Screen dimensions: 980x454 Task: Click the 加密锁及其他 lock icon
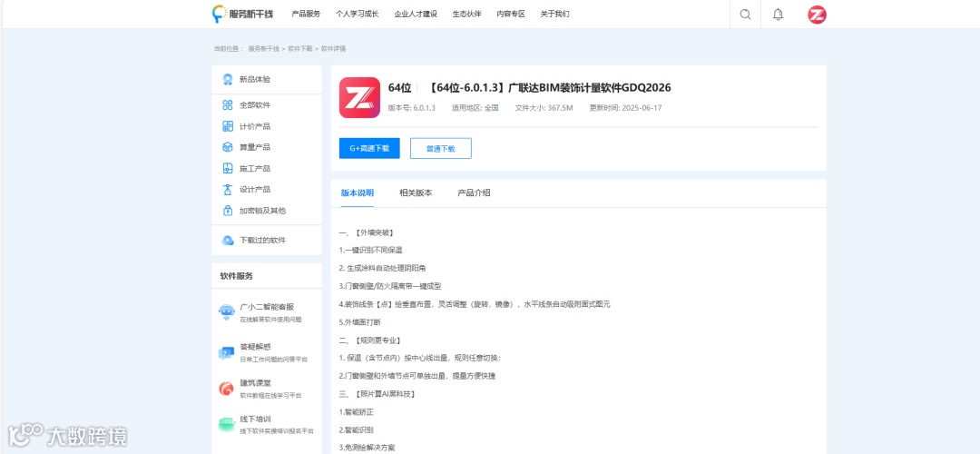228,211
